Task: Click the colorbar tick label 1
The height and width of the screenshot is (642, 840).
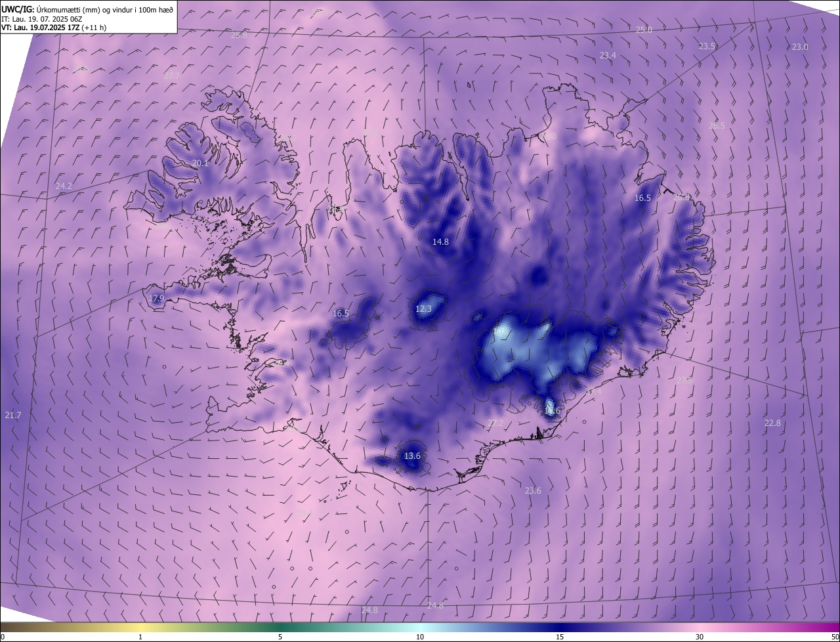Action: 140,637
